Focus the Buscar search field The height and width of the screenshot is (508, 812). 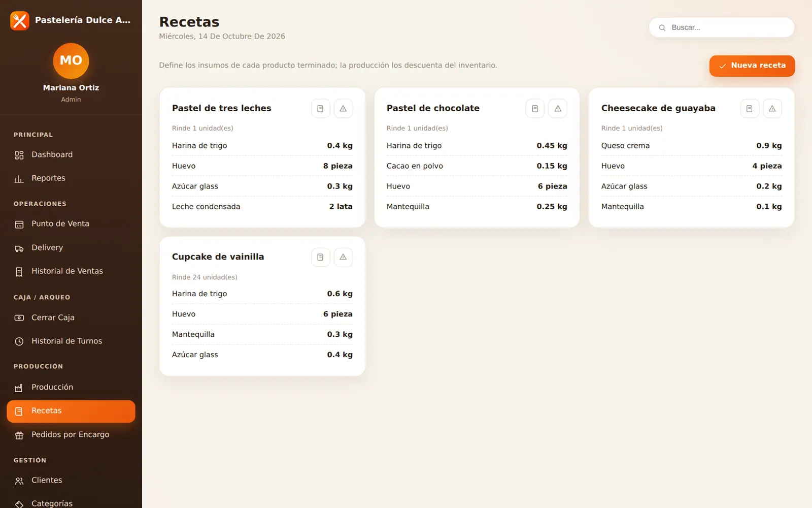(x=722, y=27)
